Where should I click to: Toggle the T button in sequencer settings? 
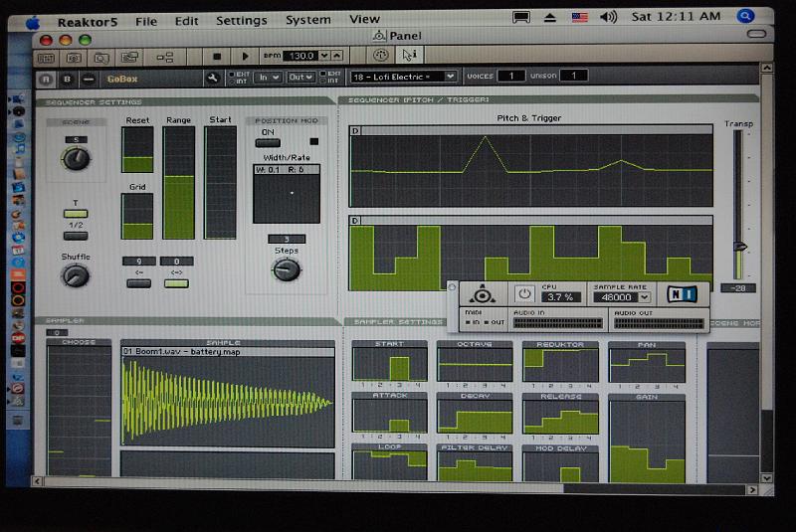coord(76,214)
